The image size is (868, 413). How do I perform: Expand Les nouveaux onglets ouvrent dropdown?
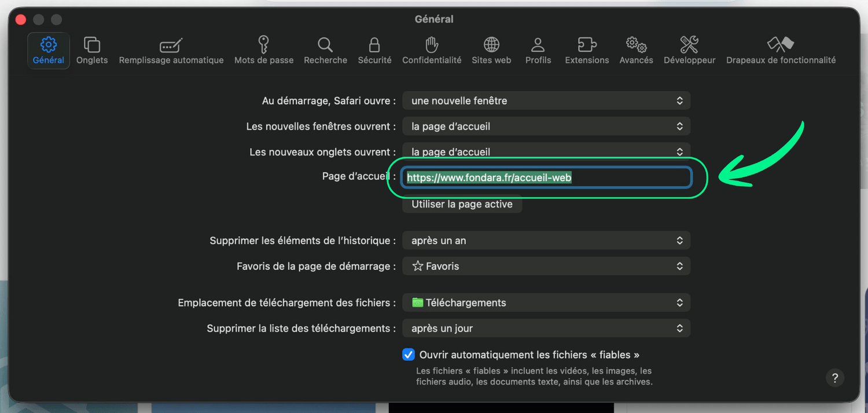coord(546,152)
